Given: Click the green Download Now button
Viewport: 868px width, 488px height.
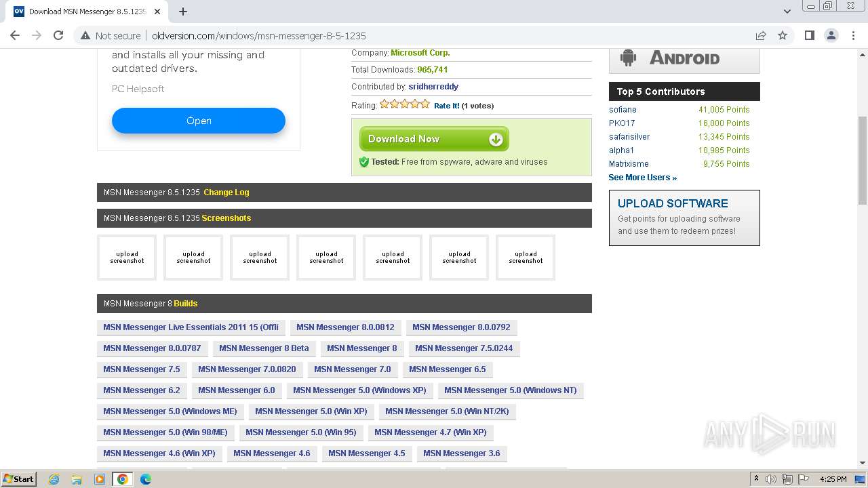Looking at the screenshot, I should click(x=434, y=139).
